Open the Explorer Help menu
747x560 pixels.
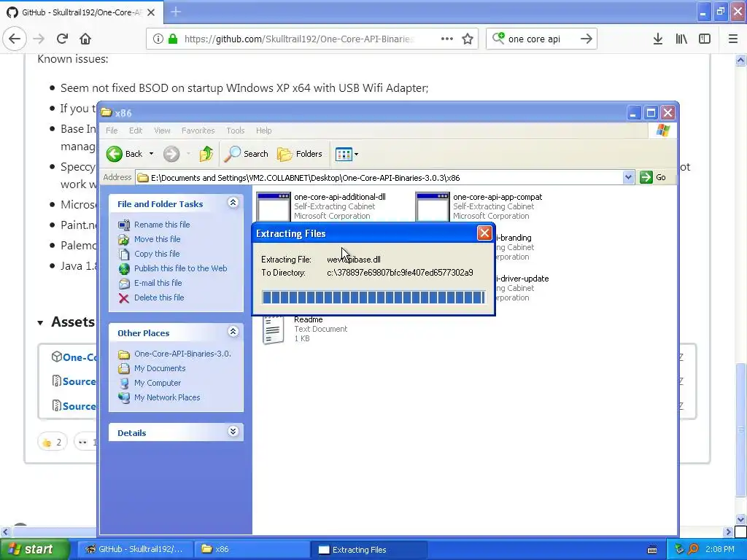263,131
